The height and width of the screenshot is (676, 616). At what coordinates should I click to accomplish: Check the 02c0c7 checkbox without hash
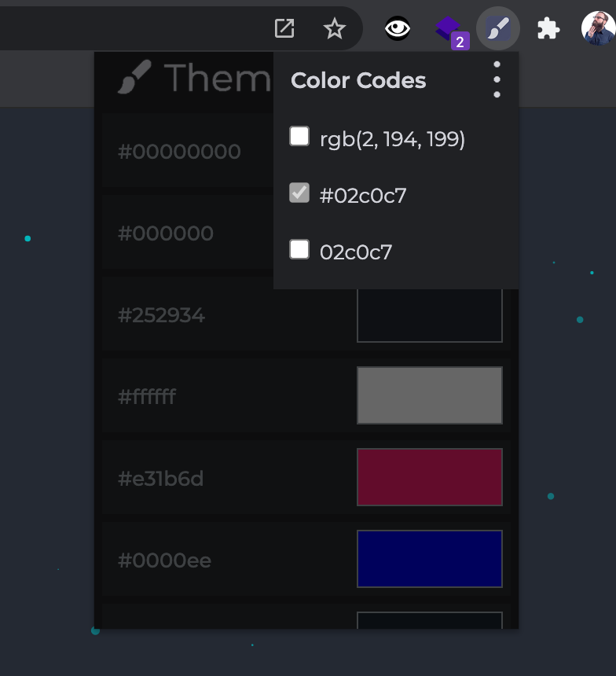(299, 249)
